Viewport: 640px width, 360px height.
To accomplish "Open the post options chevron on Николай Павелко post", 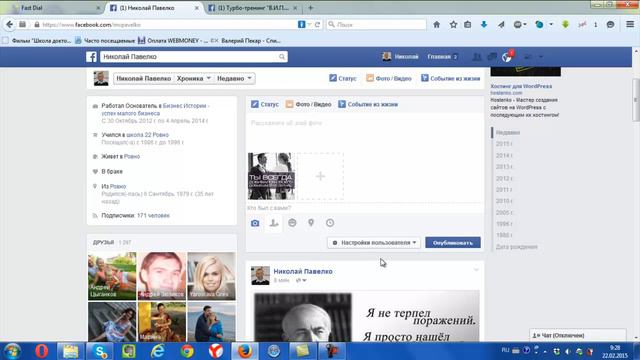I will coord(476,270).
